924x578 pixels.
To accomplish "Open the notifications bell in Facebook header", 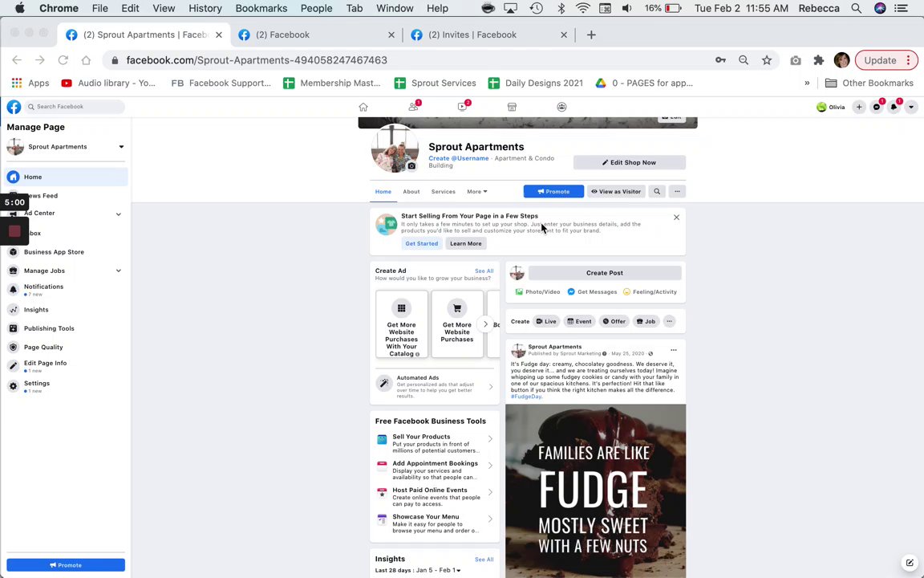I will (894, 107).
